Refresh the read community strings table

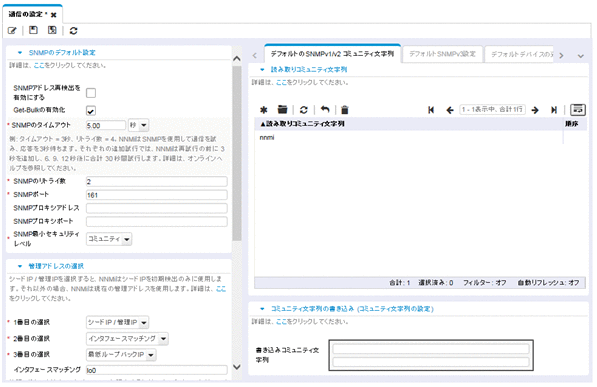(x=303, y=110)
